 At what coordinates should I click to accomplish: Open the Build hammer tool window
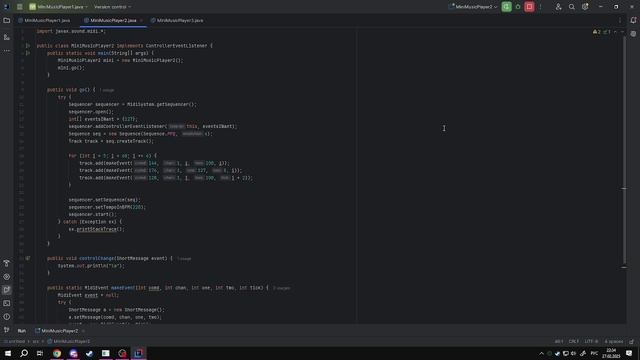7,263
